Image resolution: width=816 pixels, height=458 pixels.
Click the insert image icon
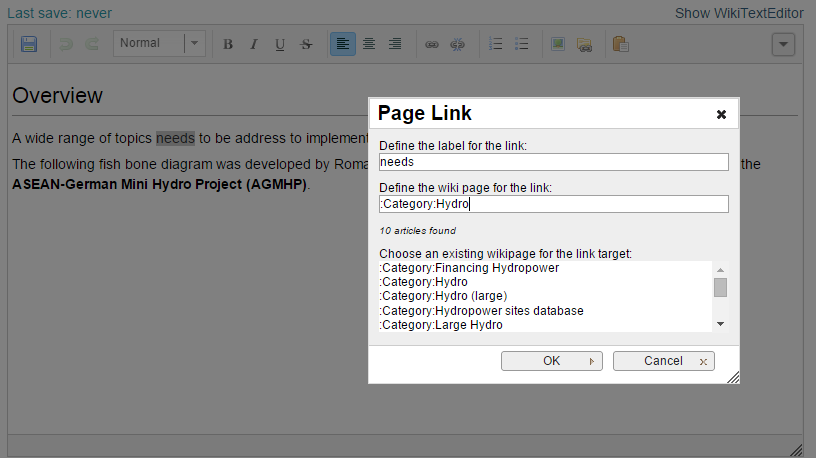click(x=558, y=44)
